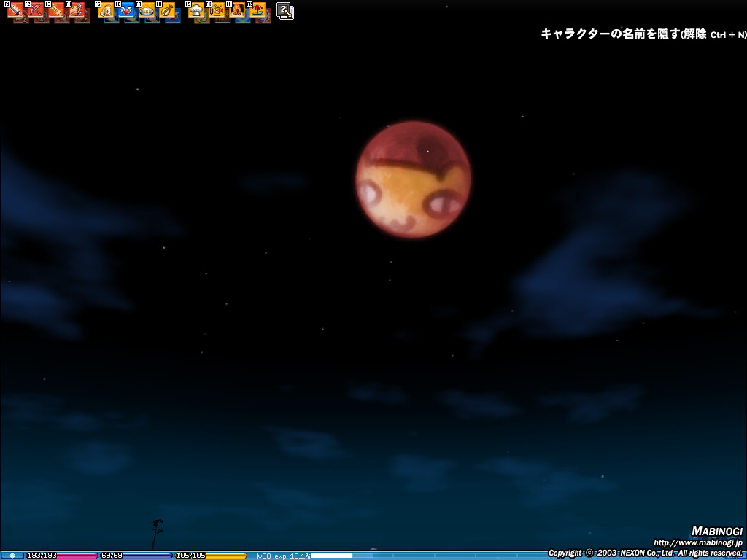
Task: Select the F6 winged heart skill icon
Action: 126,11
